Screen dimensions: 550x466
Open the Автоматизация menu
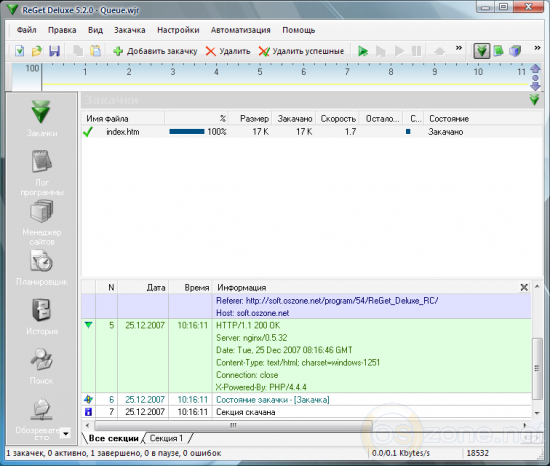click(241, 30)
